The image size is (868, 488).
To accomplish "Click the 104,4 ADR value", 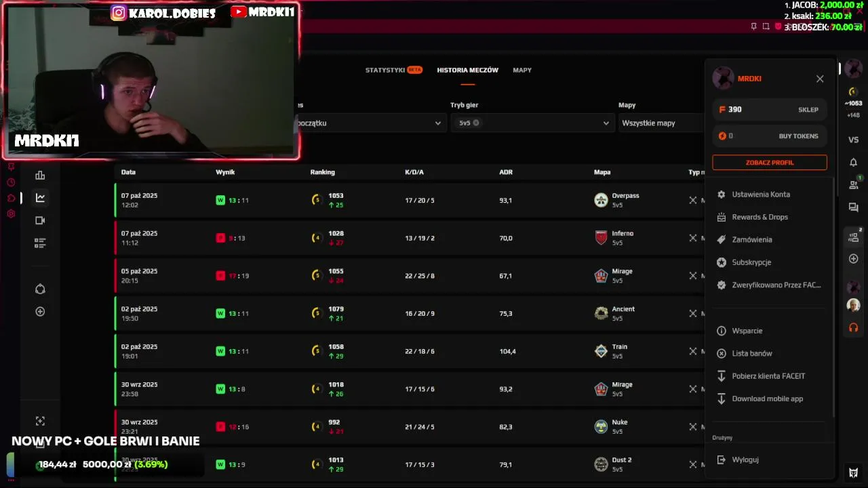I will (x=507, y=351).
